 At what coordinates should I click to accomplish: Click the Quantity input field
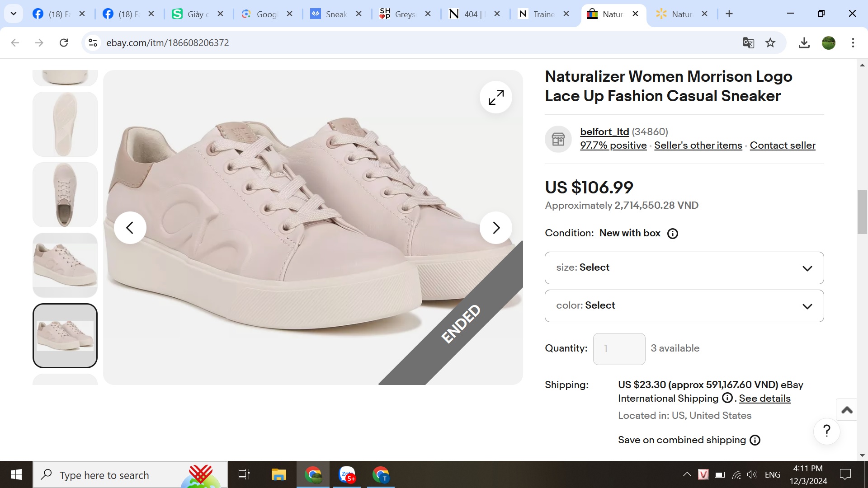coord(619,349)
